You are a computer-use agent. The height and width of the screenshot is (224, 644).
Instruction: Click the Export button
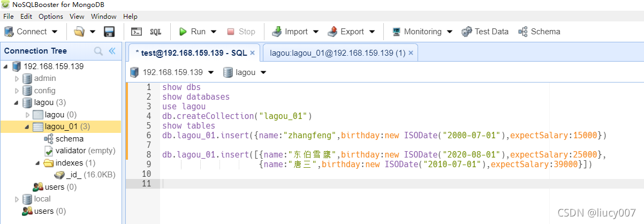coord(346,32)
